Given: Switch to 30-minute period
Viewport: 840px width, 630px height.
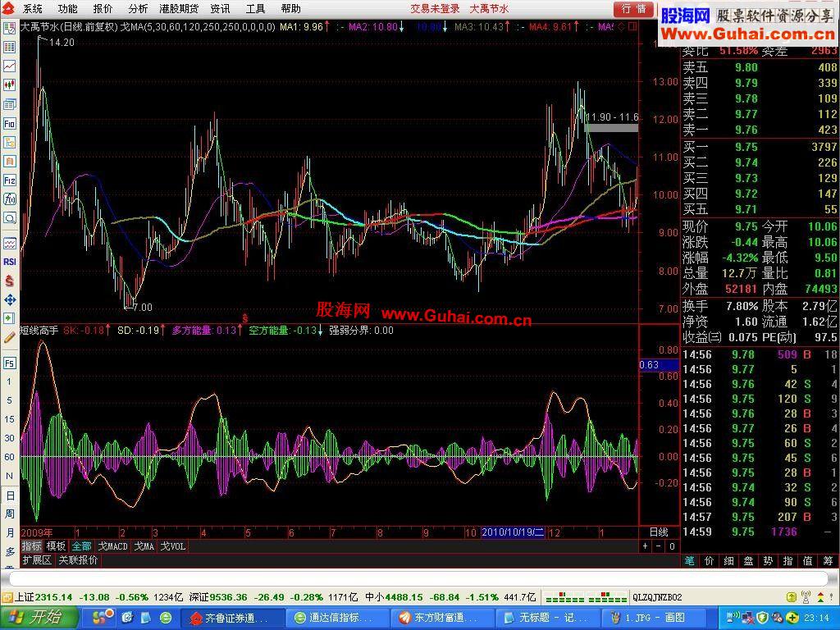Looking at the screenshot, I should pyautogui.click(x=9, y=438).
